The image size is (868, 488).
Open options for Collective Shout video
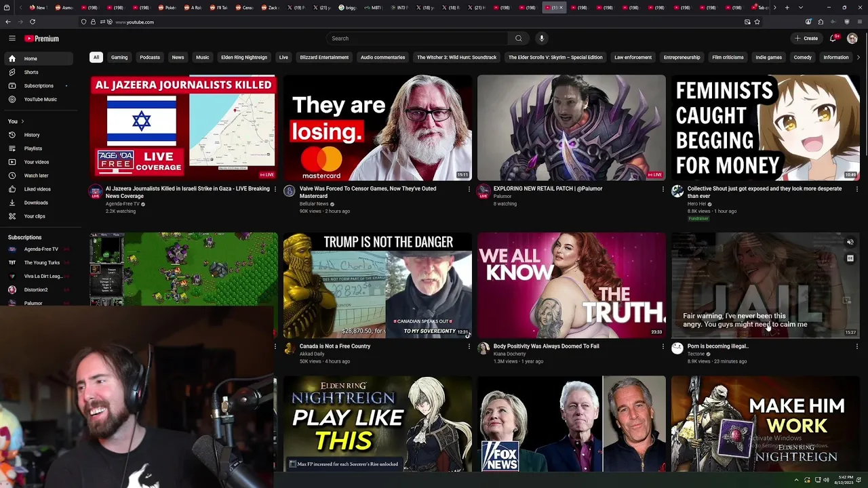click(856, 189)
